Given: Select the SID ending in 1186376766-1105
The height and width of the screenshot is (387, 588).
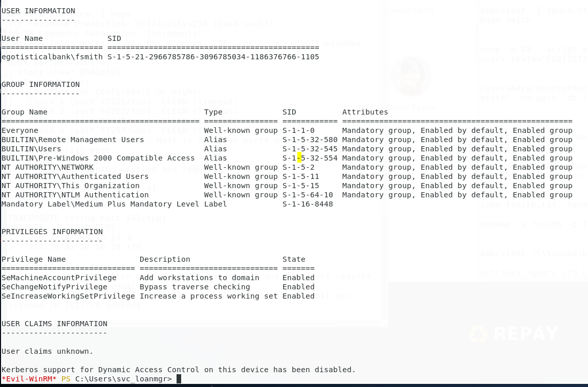Looking at the screenshot, I should [x=213, y=57].
